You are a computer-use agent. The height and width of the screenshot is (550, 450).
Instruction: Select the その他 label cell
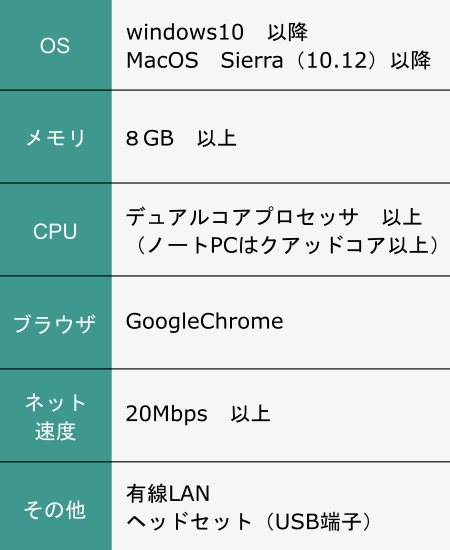pos(56,507)
